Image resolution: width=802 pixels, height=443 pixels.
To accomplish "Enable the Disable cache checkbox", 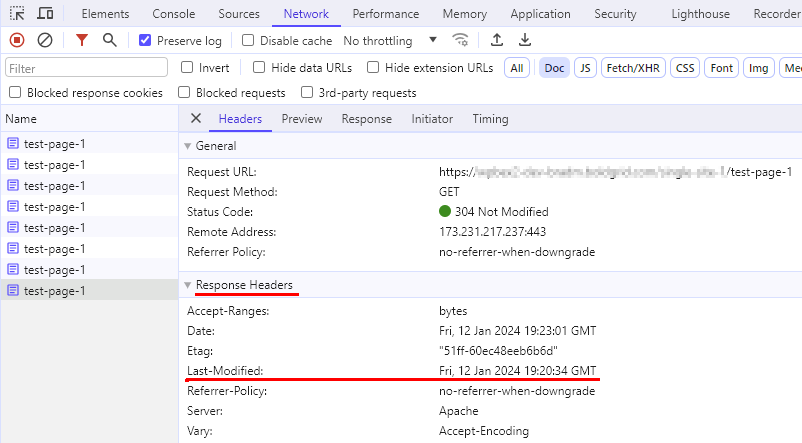I will point(248,40).
